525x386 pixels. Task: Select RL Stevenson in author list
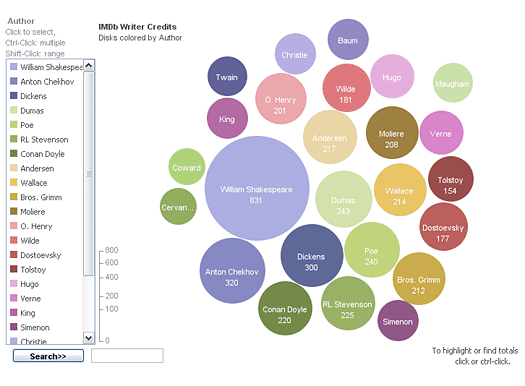coord(39,139)
